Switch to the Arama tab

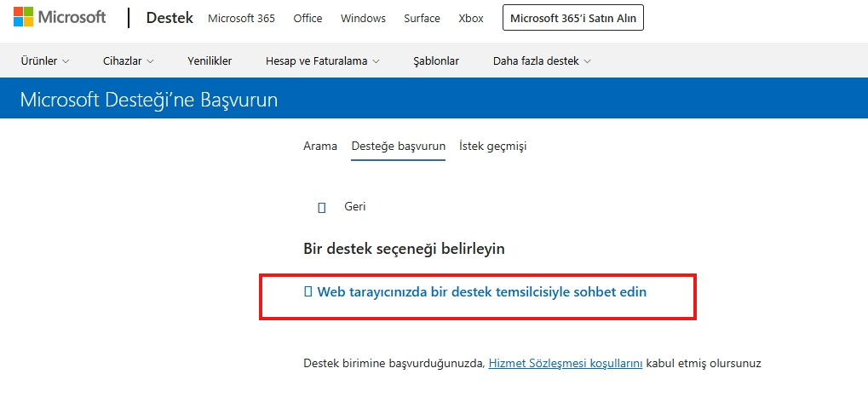320,146
